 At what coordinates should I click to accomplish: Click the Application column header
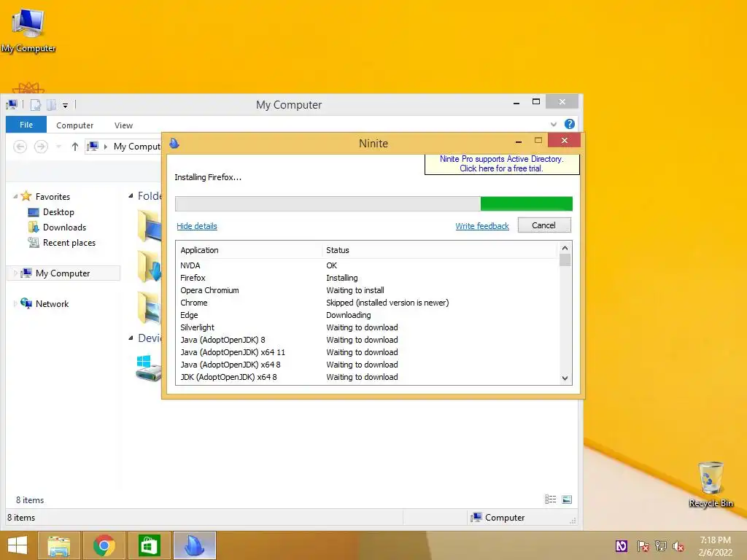pos(249,250)
